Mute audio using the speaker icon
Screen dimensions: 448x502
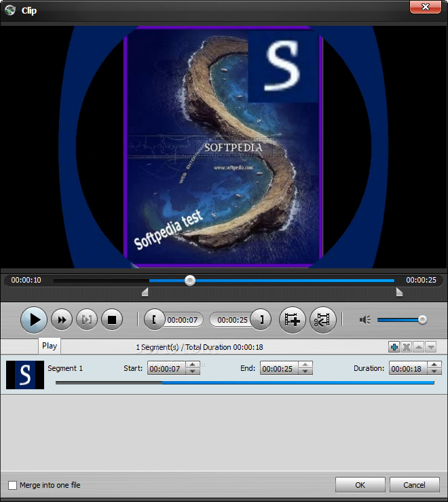[365, 319]
